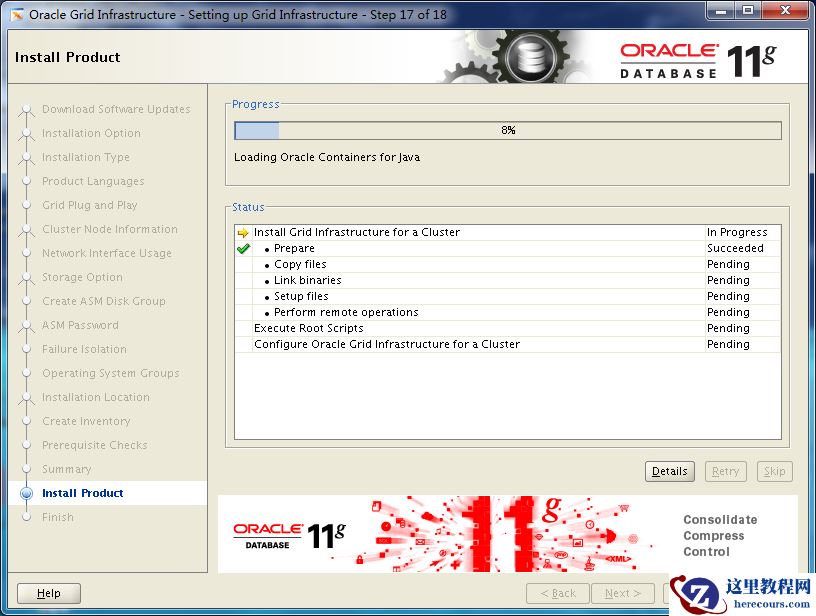Click 'Configure Oracle Grid Infrastructure for a Cluster' row
This screenshot has height=616, width=816.
click(508, 344)
